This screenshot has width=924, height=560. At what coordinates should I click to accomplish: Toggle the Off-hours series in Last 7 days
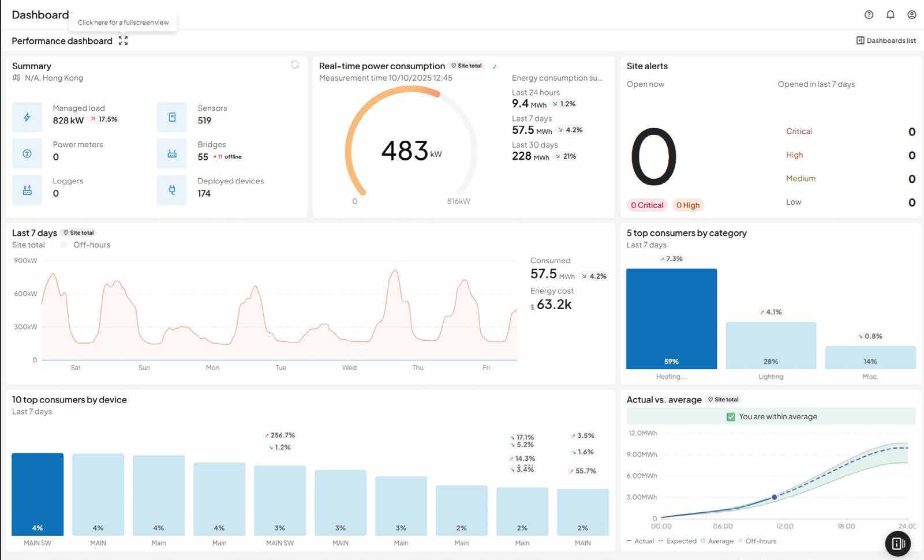[86, 245]
